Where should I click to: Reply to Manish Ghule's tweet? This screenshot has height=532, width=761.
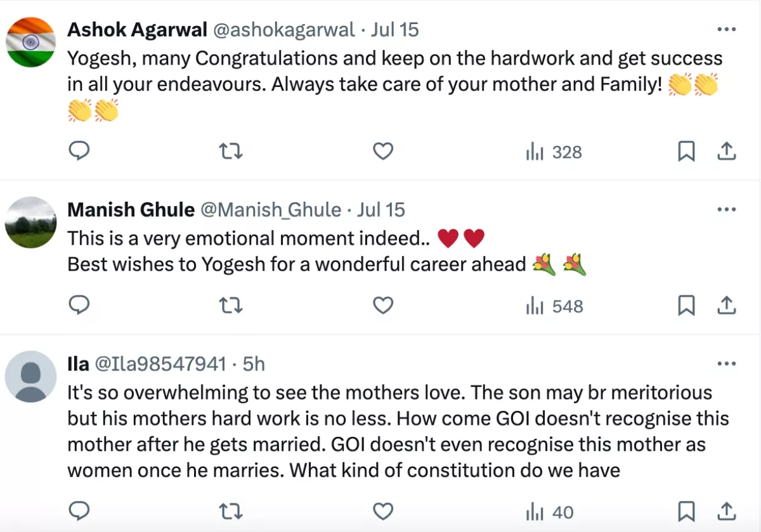(x=79, y=306)
